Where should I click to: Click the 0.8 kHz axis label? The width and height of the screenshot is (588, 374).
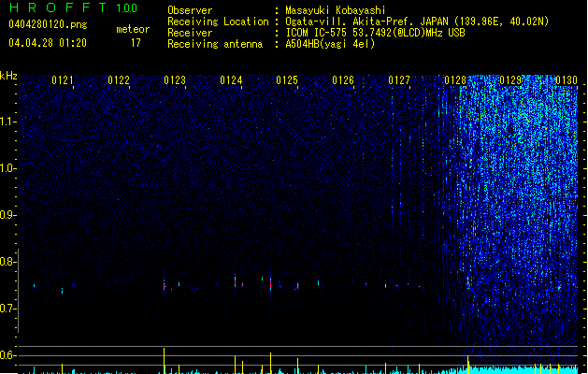tap(7, 262)
